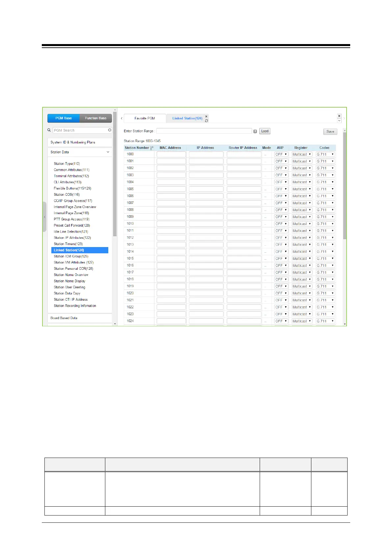
Task: Collapse the Station Data section
Action: click(108, 152)
